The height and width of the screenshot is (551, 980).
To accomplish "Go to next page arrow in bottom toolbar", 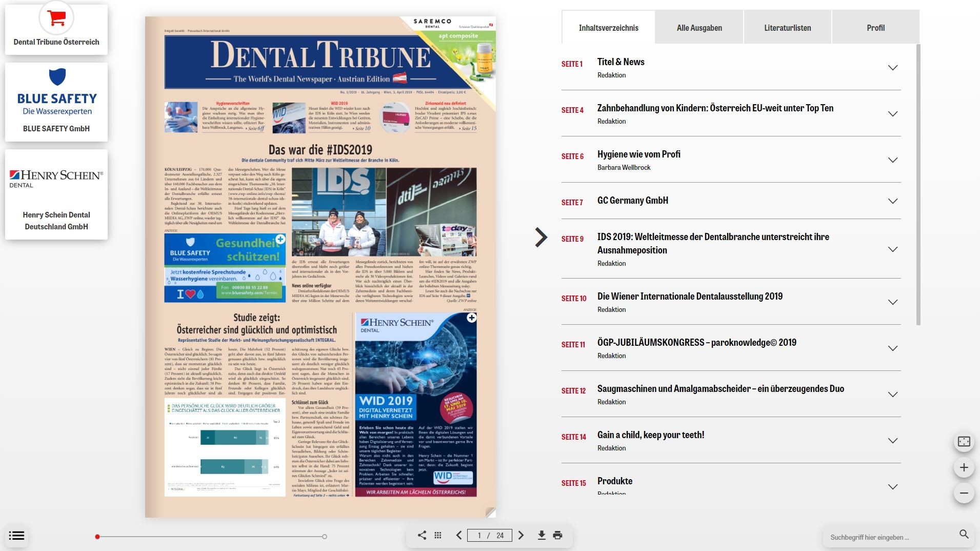I will point(521,535).
